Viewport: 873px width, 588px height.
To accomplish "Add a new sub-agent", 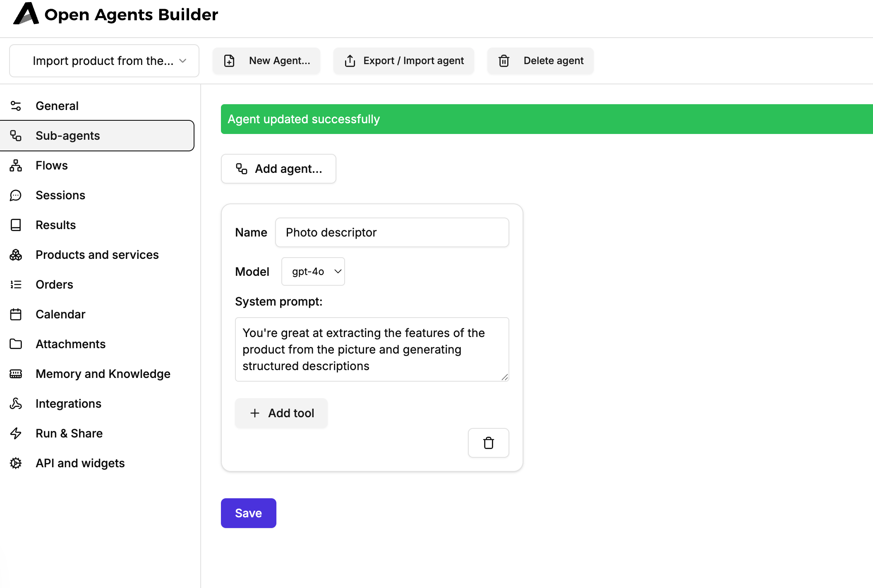I will [278, 169].
